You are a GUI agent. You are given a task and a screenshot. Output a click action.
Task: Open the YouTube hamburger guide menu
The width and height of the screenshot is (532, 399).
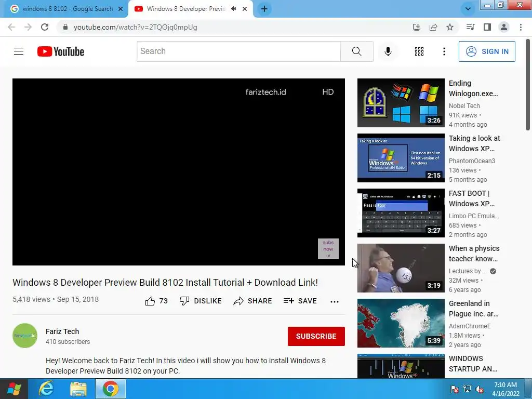[19, 51]
